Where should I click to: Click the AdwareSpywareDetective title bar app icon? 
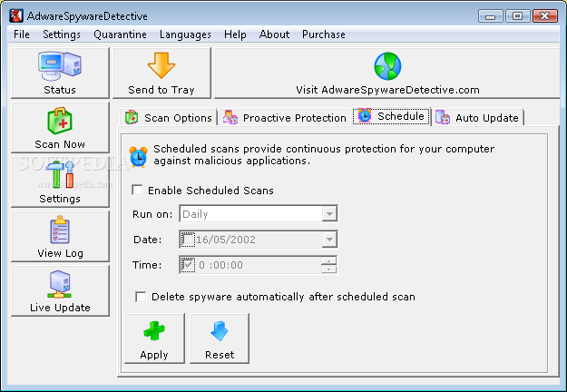(16, 16)
